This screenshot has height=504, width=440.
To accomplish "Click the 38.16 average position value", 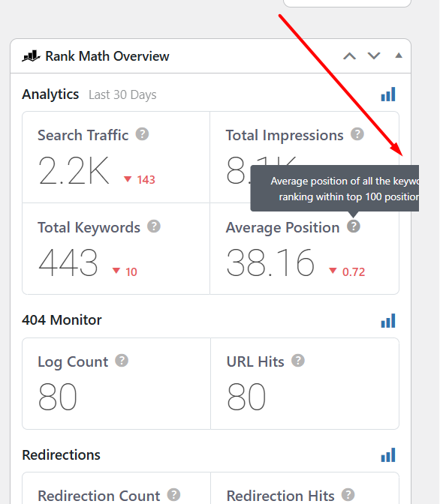I will (x=270, y=262).
